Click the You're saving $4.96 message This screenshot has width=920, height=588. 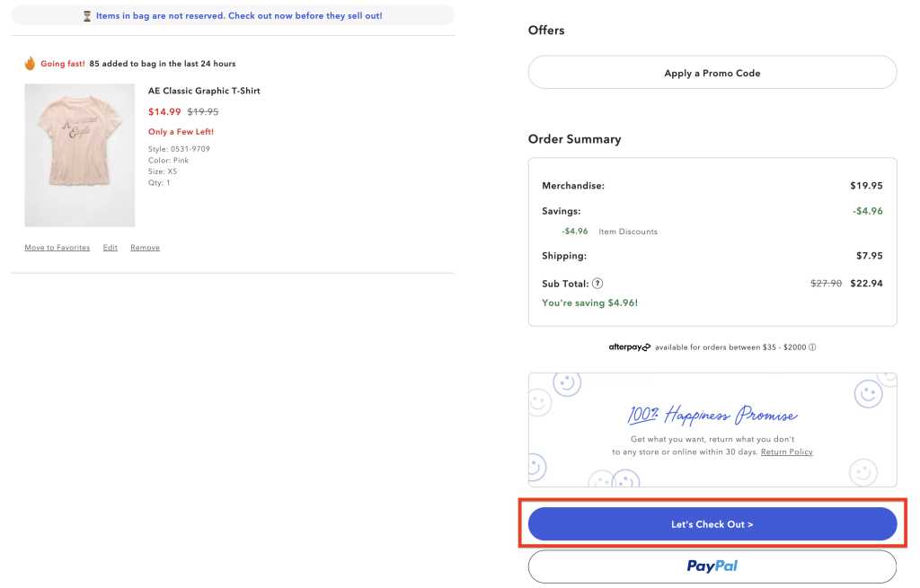click(x=589, y=303)
